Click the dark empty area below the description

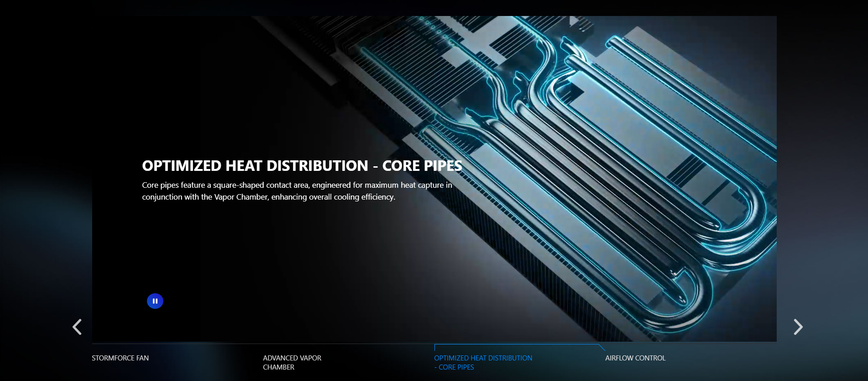274,256
